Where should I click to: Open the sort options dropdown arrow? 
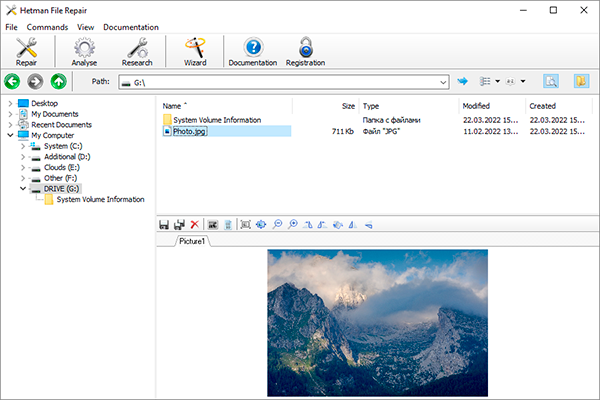click(523, 81)
